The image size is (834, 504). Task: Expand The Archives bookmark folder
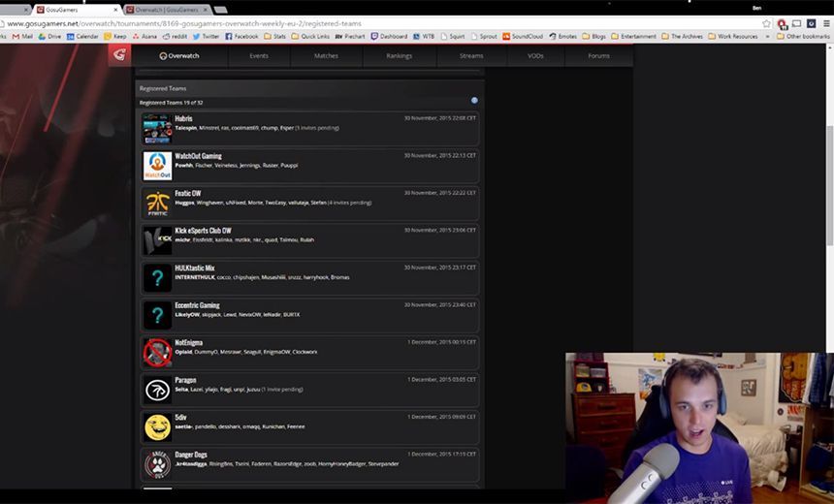[683, 36]
